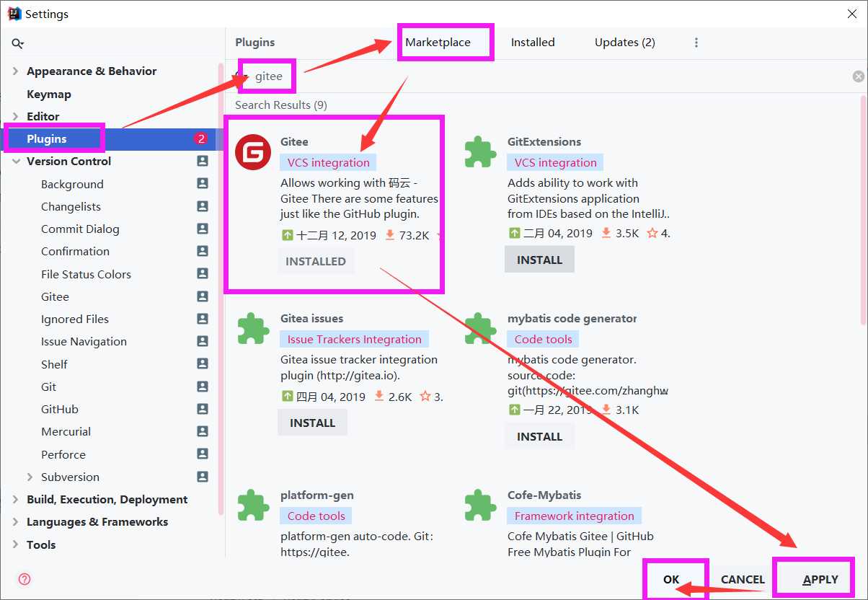Click the project icon beside Shelf
Image resolution: width=868 pixels, height=600 pixels.
pyautogui.click(x=203, y=364)
